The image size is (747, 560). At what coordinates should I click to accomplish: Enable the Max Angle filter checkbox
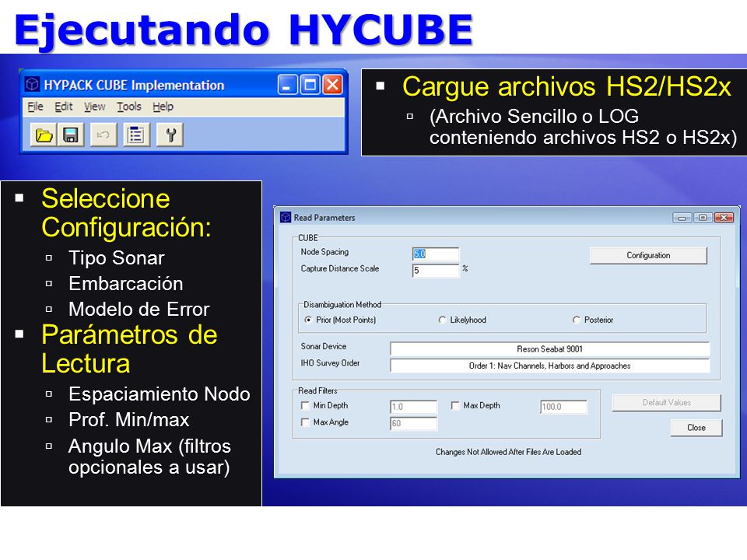tap(305, 422)
